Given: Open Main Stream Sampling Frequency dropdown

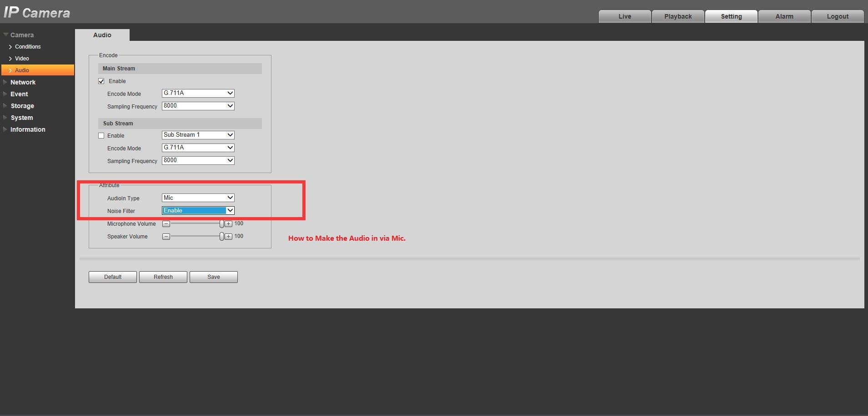Looking at the screenshot, I should tap(198, 106).
